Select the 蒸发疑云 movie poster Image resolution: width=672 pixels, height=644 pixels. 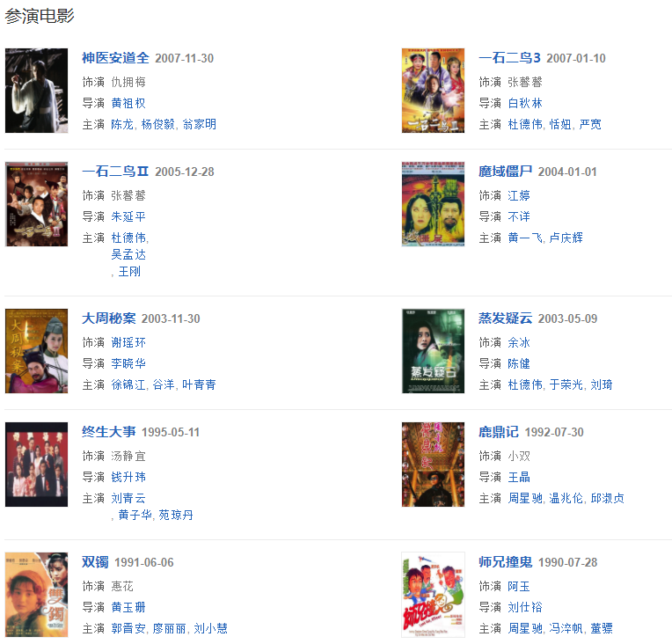(433, 351)
